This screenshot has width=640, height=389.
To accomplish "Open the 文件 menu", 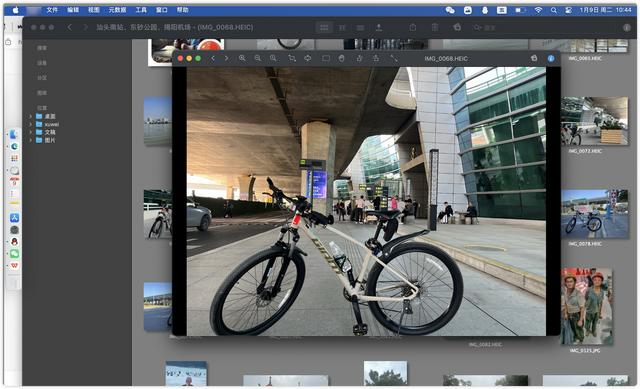I will click(x=52, y=10).
